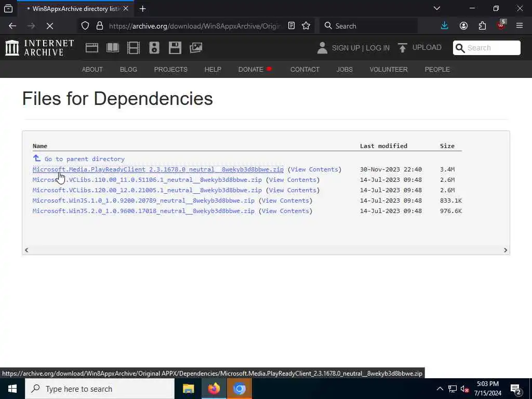This screenshot has height=399, width=532.
Task: Open the ABOUT menu item
Action: tap(92, 69)
